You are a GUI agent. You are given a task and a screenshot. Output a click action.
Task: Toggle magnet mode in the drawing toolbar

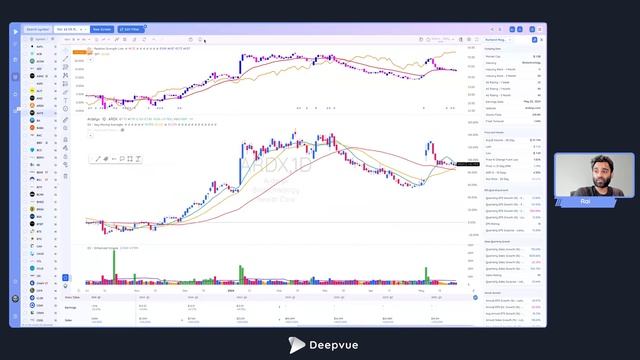66,140
